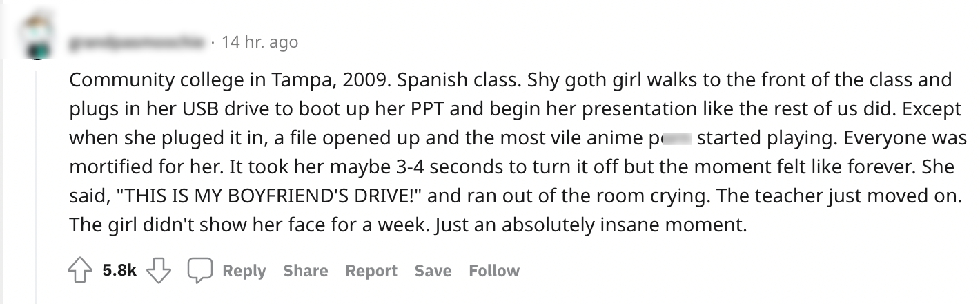Reveal the blurred word after "anime"
Screen dimensions: 980x304
click(675, 137)
